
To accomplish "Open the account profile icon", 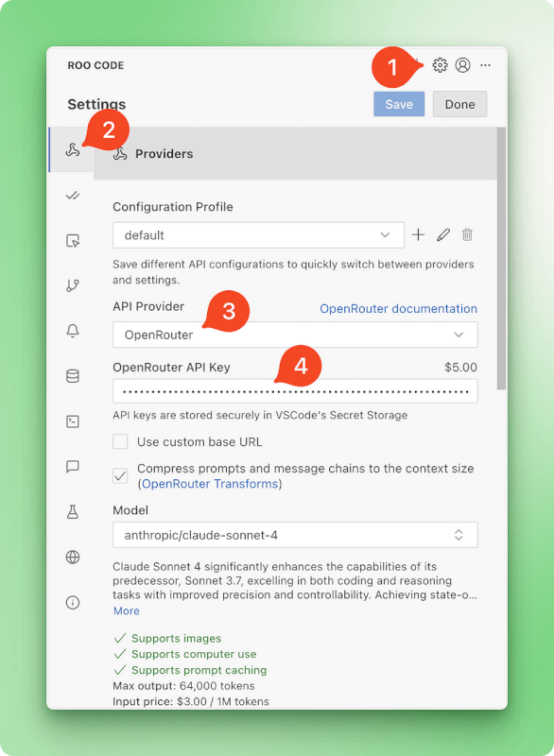I will [462, 65].
